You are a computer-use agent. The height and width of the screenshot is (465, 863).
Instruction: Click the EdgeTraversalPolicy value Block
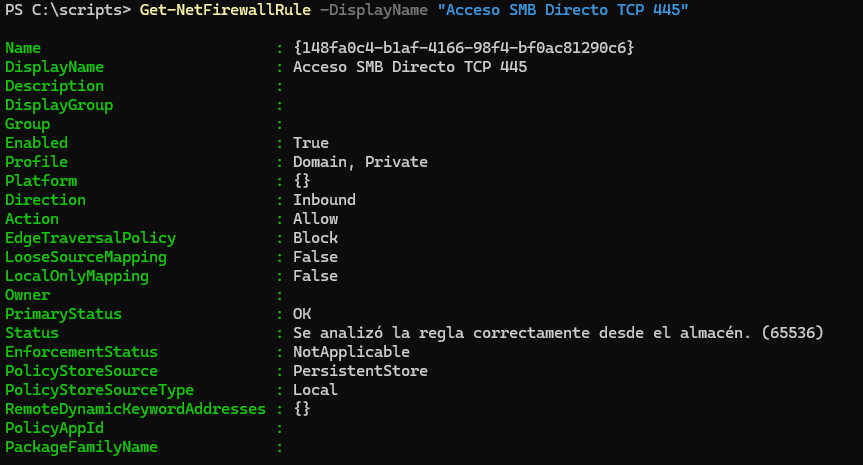tap(315, 238)
